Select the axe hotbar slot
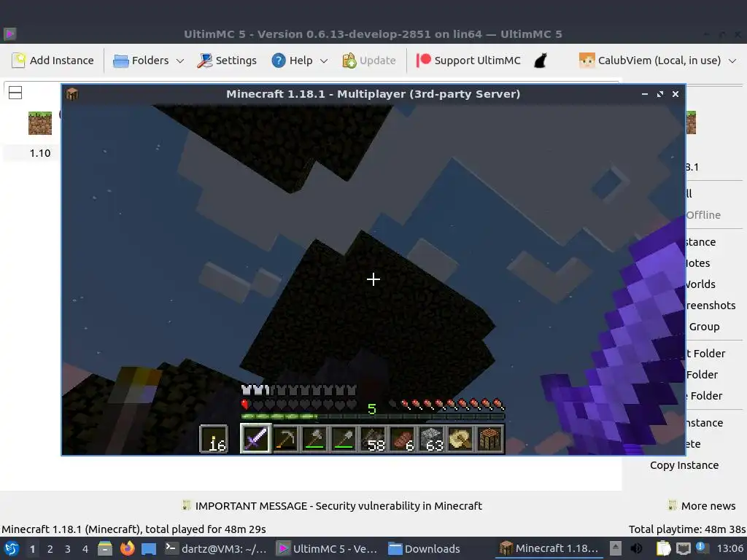747x560 pixels. pyautogui.click(x=314, y=438)
